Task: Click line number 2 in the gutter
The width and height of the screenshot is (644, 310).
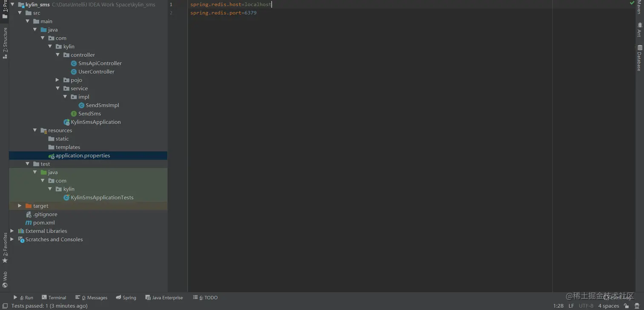Action: [x=171, y=13]
